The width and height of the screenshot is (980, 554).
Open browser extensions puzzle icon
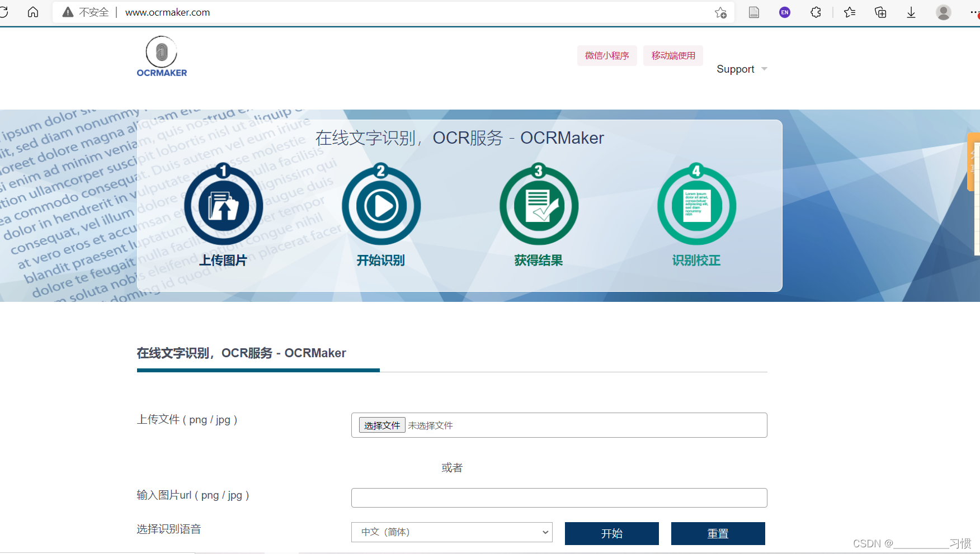coord(816,12)
